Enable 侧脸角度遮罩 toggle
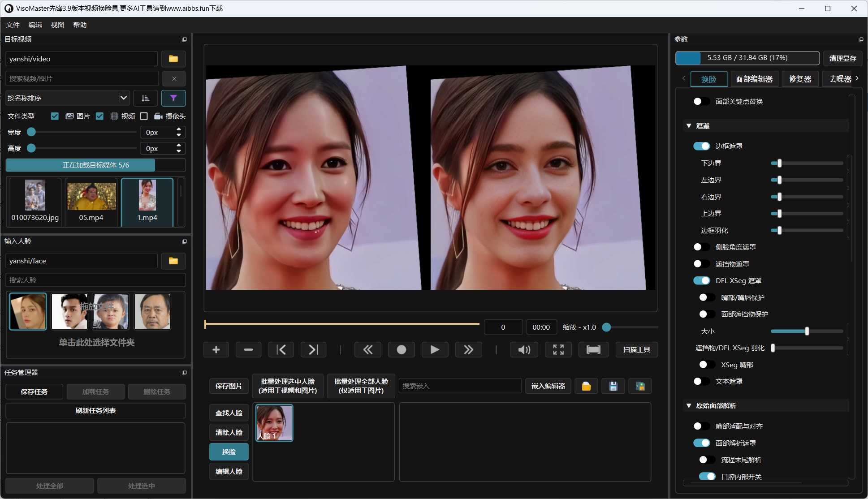 pos(701,247)
